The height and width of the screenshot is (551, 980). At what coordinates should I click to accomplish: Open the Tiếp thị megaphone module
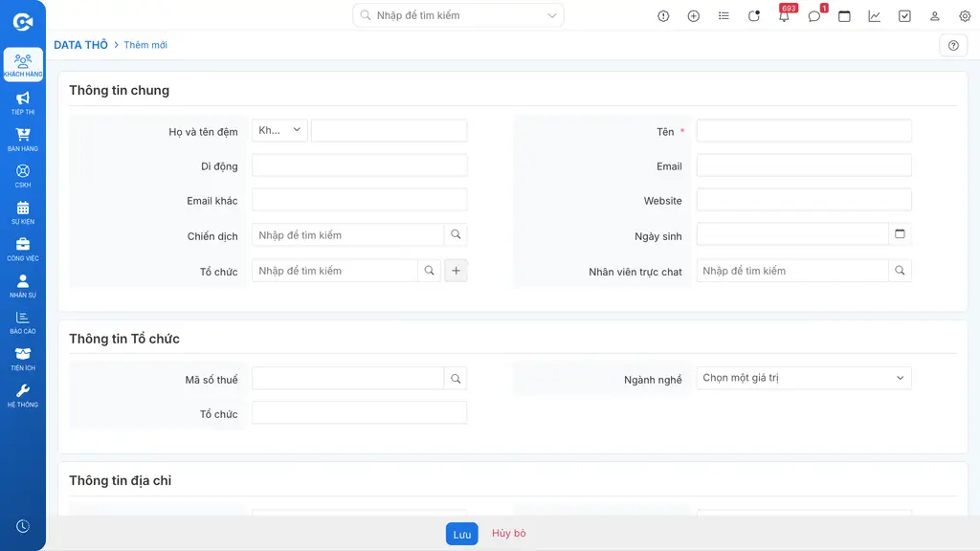[x=23, y=103]
